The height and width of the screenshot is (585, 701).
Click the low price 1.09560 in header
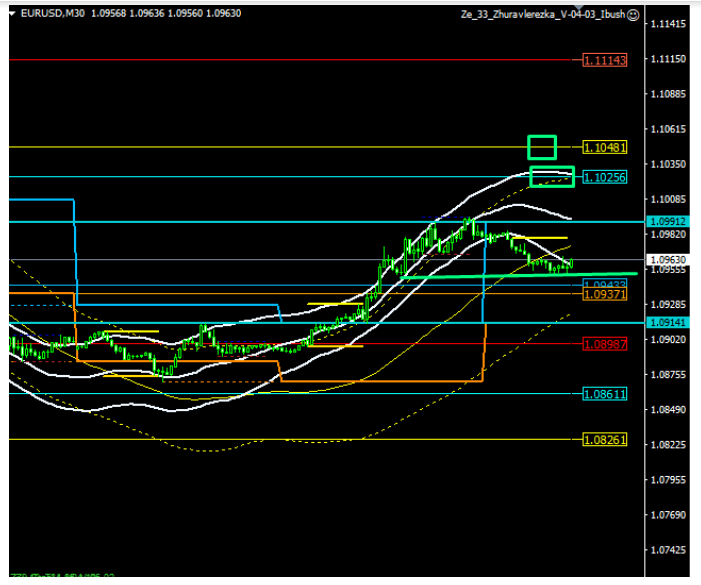click(x=185, y=13)
